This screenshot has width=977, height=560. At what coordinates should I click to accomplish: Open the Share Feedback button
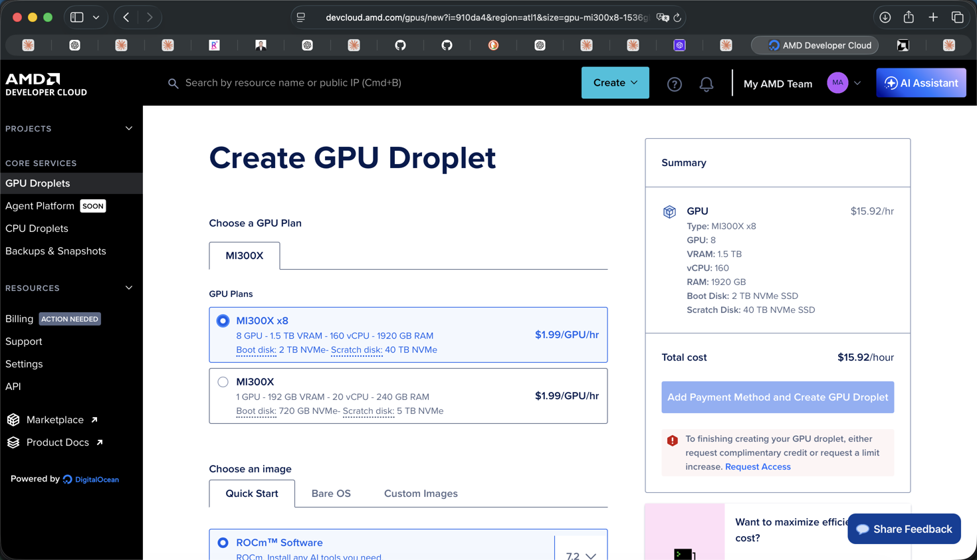pos(904,529)
